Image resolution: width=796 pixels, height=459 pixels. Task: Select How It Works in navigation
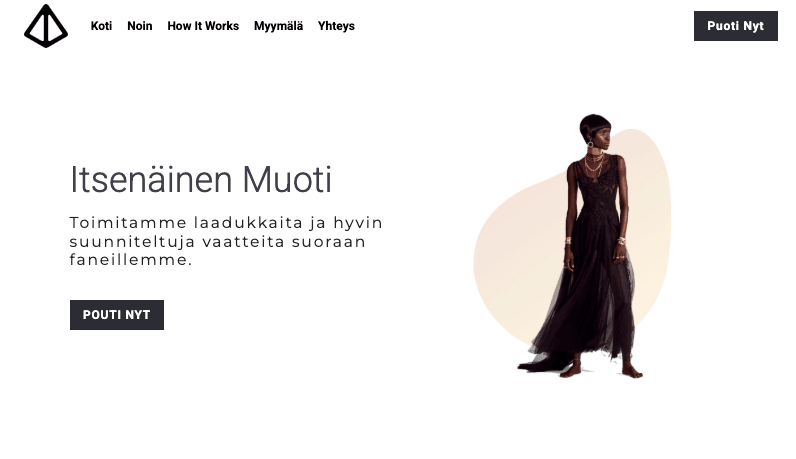click(x=203, y=26)
